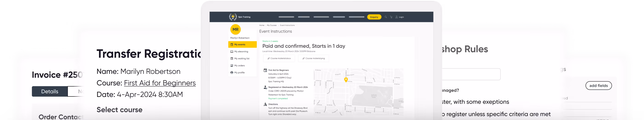Open the First Aid for Beginners course link
644x120 pixels.
coord(160,83)
